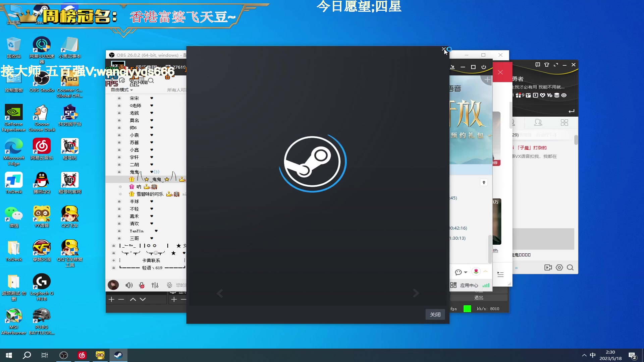
Task: Click the list menu icon near 应用中心
Action: 500,275
